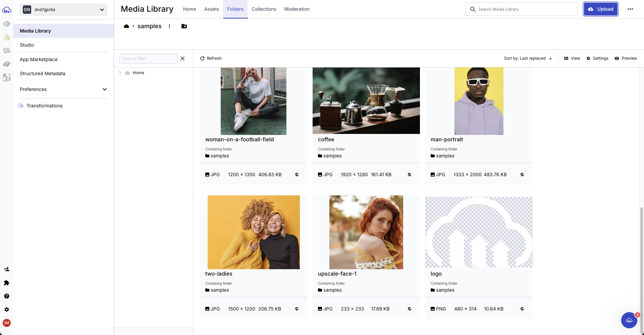Expand the Home folder tree node
This screenshot has height=335, width=644.
(120, 73)
